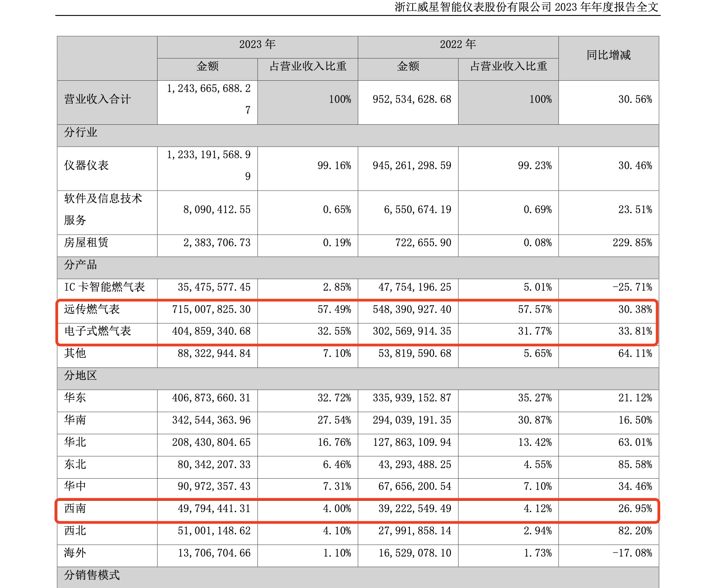Click the value 406,873,660.31

point(212,398)
